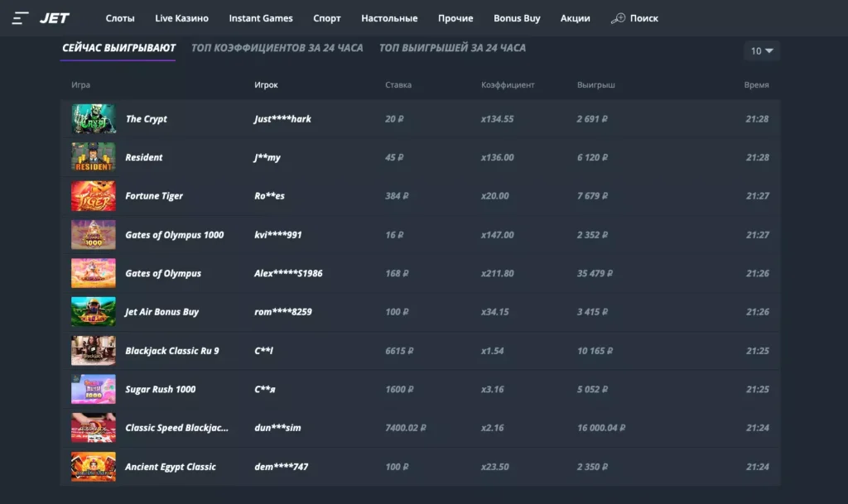Open the Fortune Tiger game thumbnail
Image resolution: width=848 pixels, height=504 pixels.
[x=93, y=196]
